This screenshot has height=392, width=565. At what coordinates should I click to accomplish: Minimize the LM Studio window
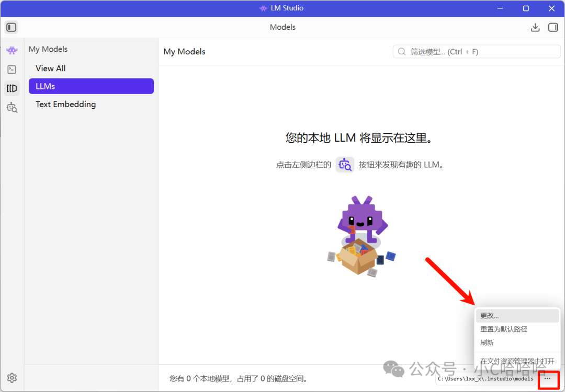pyautogui.click(x=500, y=8)
